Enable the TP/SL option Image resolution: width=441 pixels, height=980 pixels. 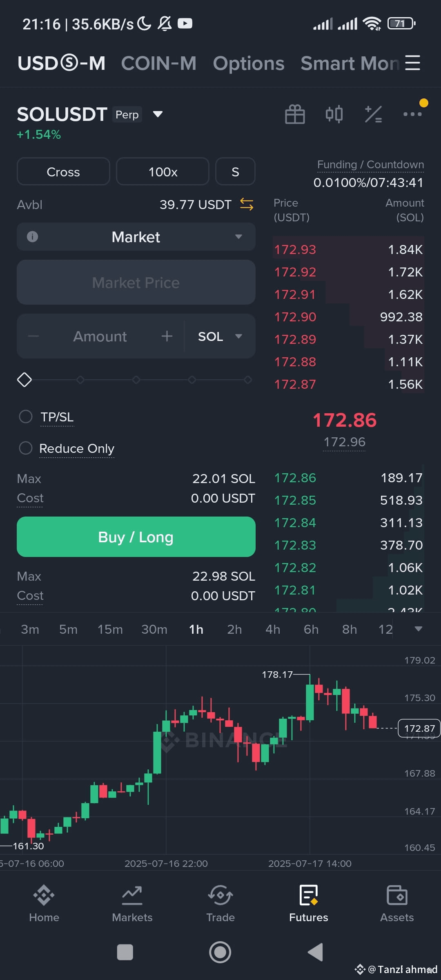click(26, 416)
